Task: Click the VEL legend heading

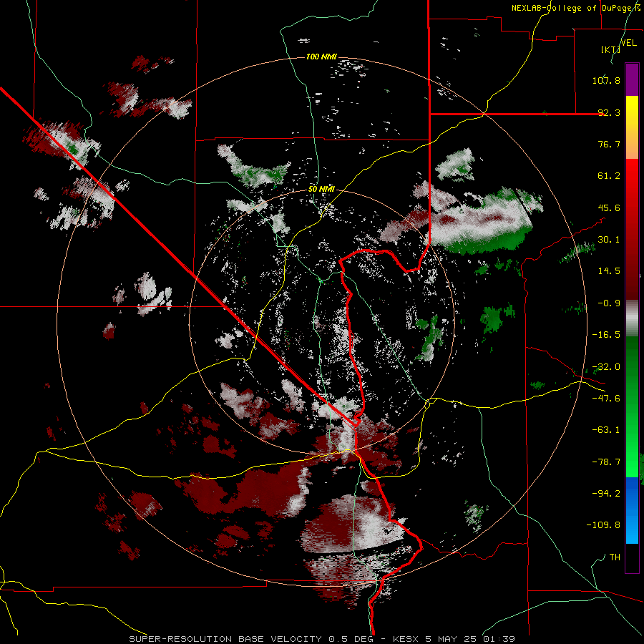Action: [x=629, y=43]
